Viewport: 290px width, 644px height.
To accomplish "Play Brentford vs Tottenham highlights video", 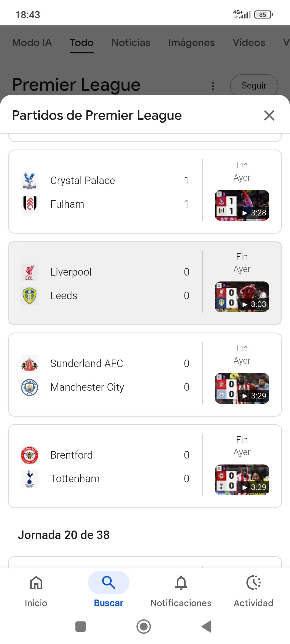I will click(242, 480).
